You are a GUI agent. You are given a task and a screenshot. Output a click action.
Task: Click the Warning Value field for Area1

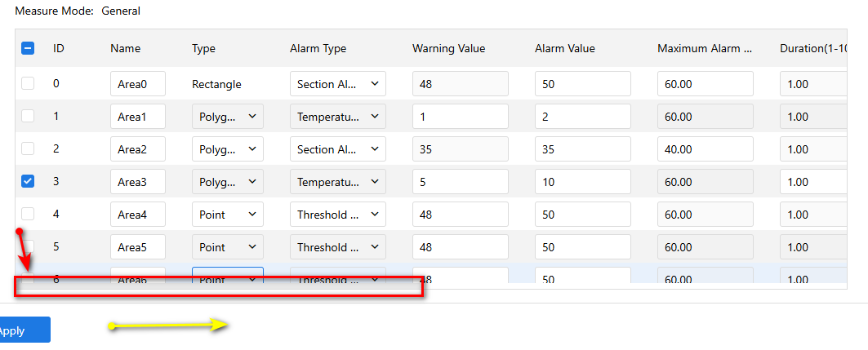[461, 117]
